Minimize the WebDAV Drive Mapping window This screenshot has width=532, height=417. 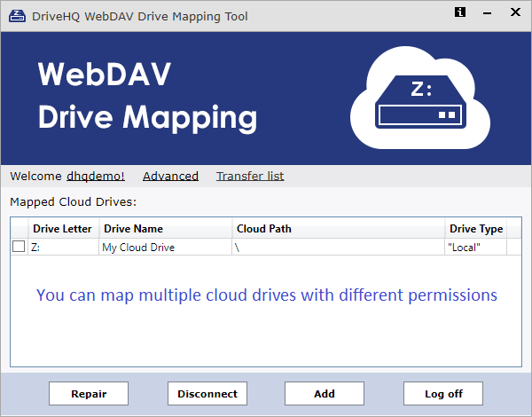(487, 13)
